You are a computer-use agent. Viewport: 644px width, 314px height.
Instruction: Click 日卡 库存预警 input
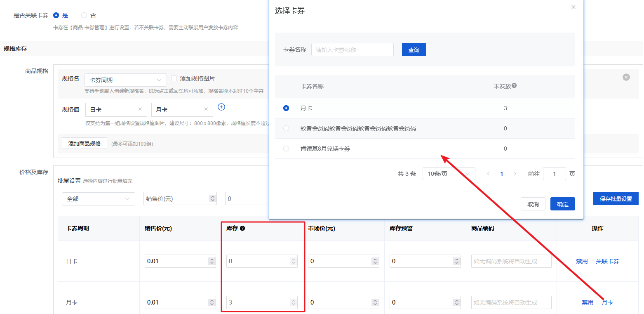point(425,261)
